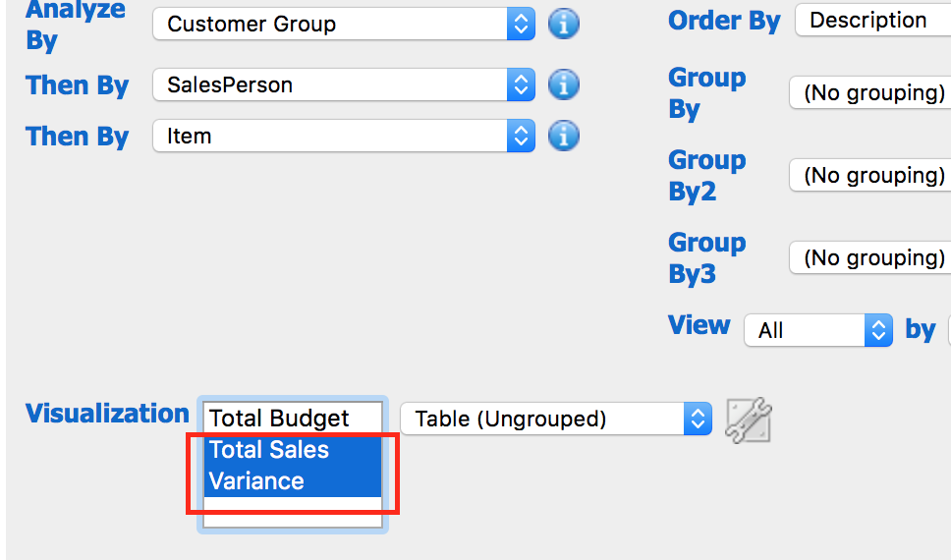The width and height of the screenshot is (951, 560).
Task: Select Total Budget in visualization list
Action: pos(293,418)
